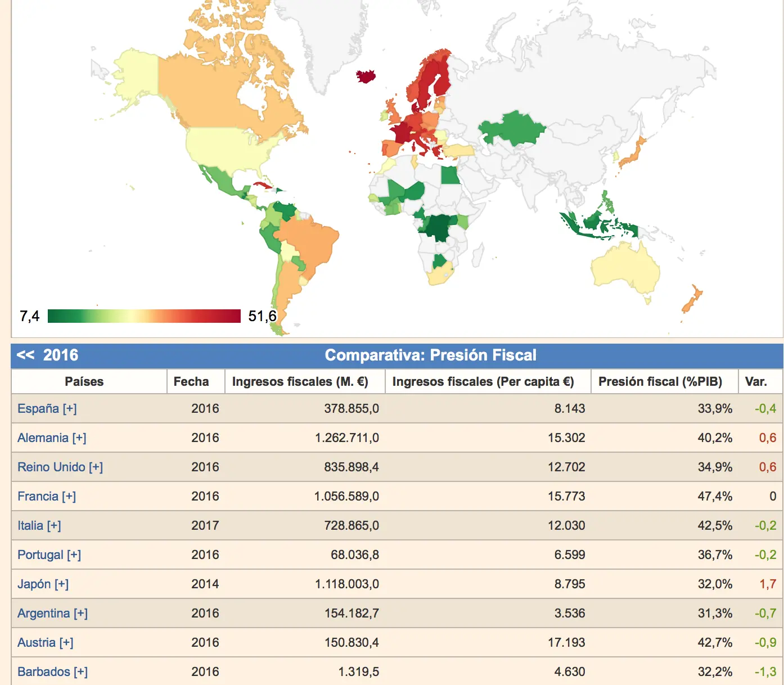Sort by Fecha column header

click(191, 381)
